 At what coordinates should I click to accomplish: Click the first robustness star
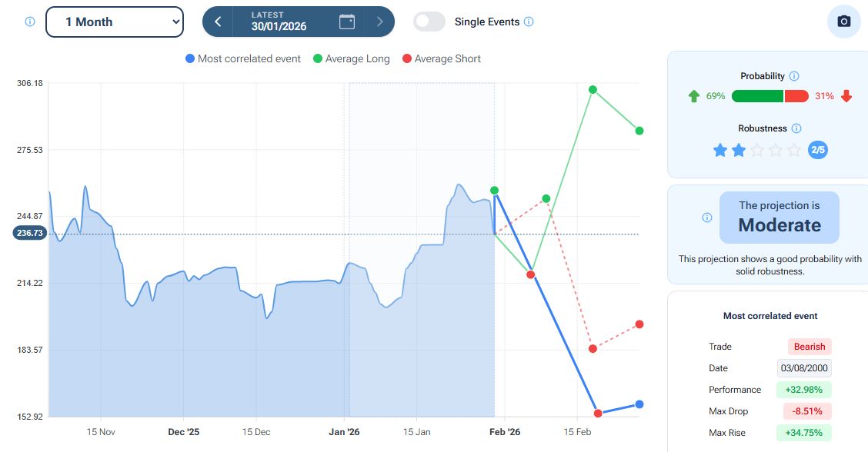[x=720, y=150]
